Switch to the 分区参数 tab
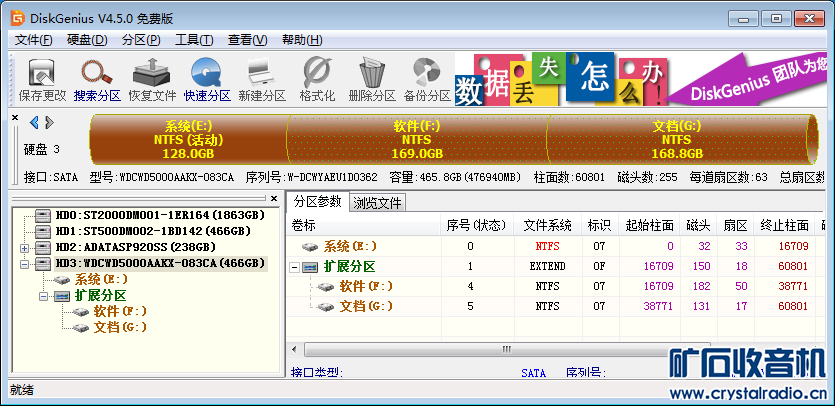The width and height of the screenshot is (835, 406). pos(317,201)
